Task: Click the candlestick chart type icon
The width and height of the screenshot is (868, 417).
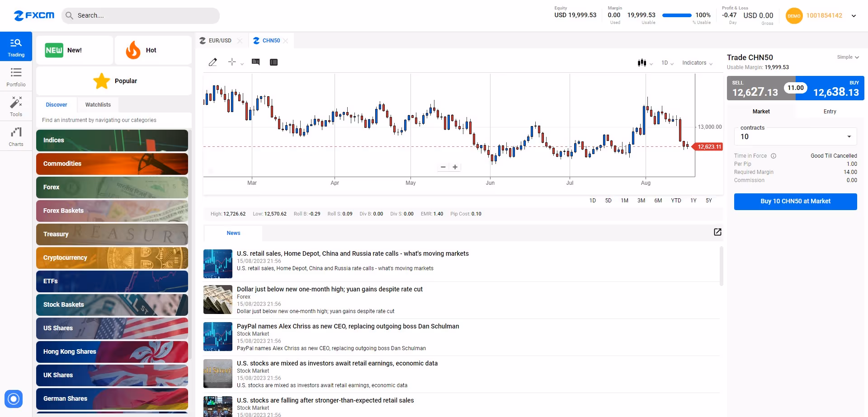Action: pyautogui.click(x=642, y=63)
